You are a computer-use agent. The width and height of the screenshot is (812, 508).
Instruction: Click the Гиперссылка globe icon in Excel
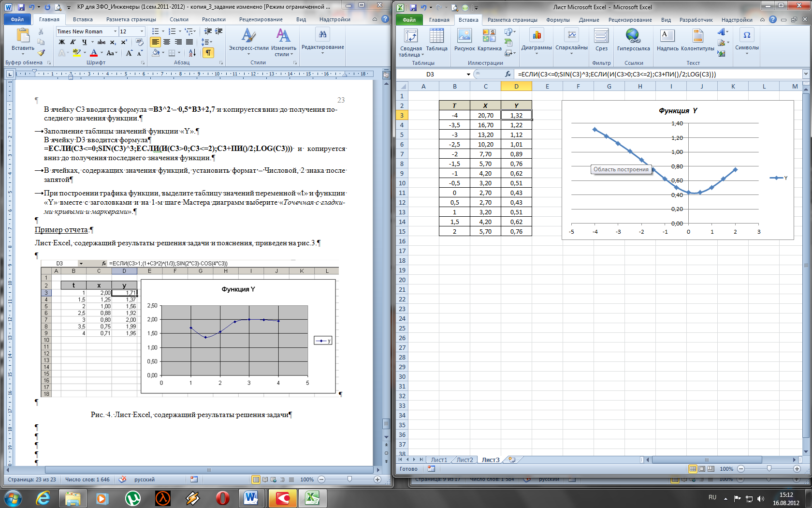[633, 36]
